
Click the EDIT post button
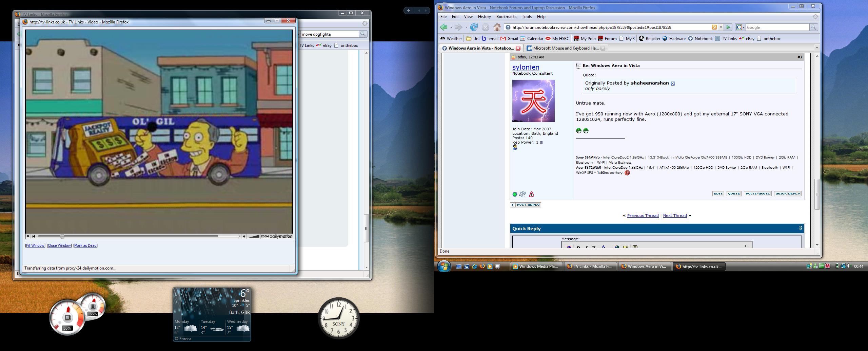click(x=718, y=194)
